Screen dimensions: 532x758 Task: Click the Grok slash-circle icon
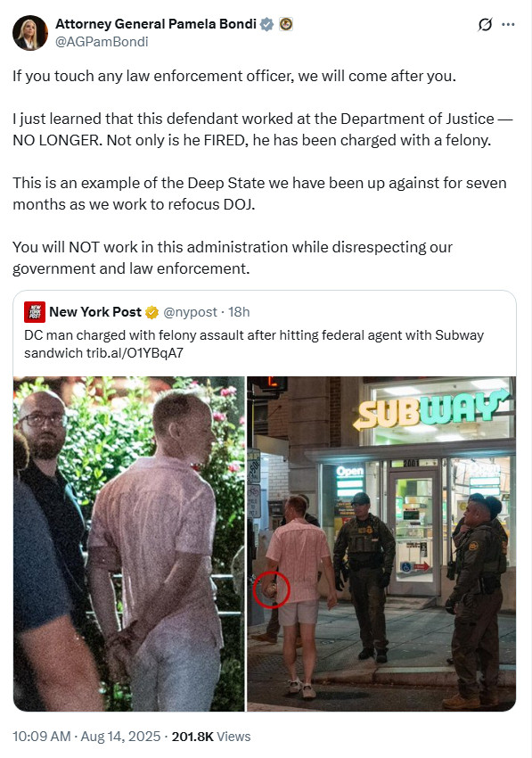click(x=485, y=24)
